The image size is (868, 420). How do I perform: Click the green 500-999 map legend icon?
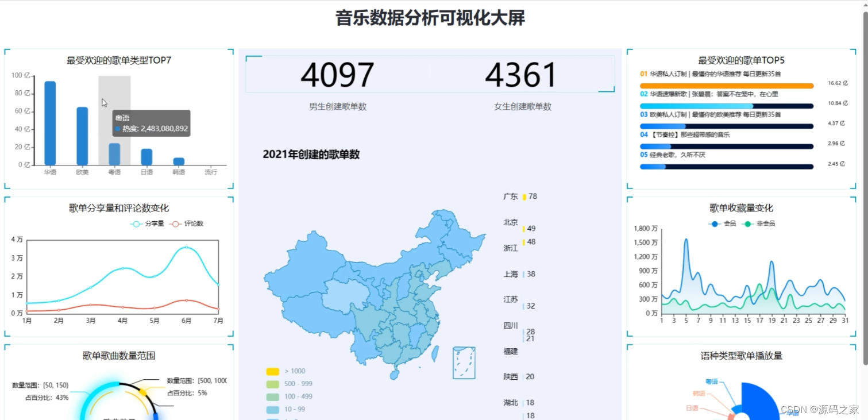point(272,384)
